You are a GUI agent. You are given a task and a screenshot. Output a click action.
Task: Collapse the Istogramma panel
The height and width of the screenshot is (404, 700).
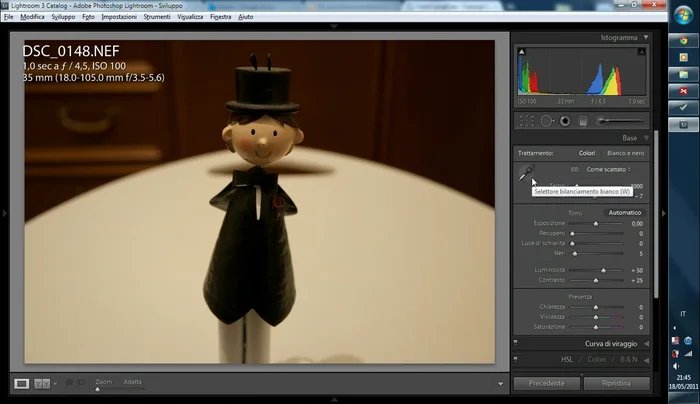645,38
